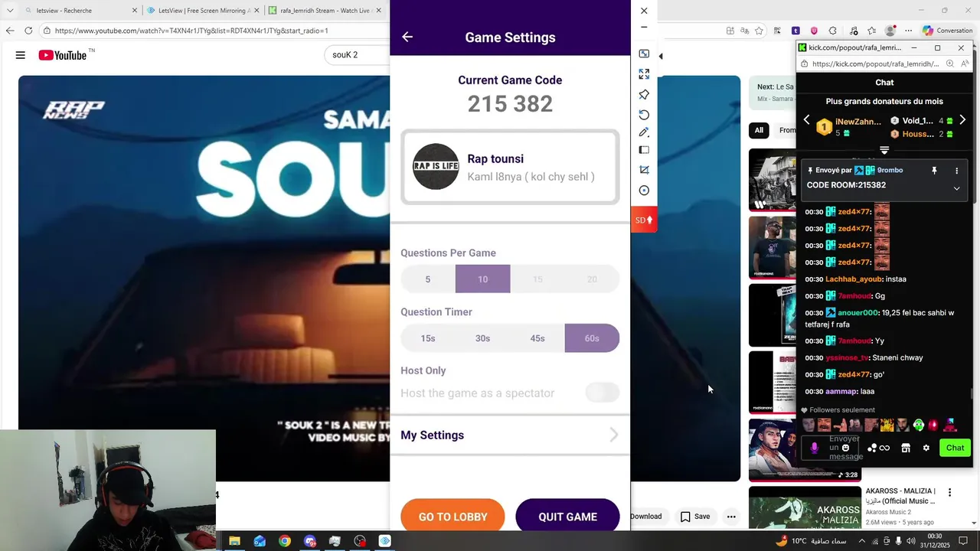This screenshot has width=980, height=551.
Task: Open Discord from taskbar
Action: [x=309, y=541]
